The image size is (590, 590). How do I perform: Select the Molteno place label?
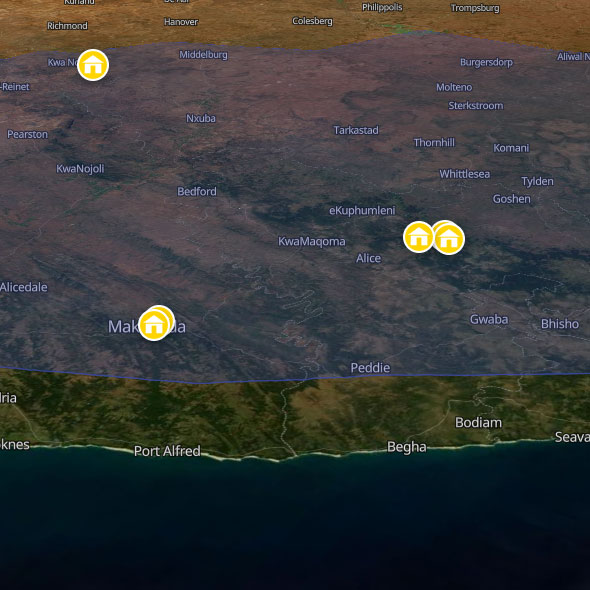pos(454,87)
